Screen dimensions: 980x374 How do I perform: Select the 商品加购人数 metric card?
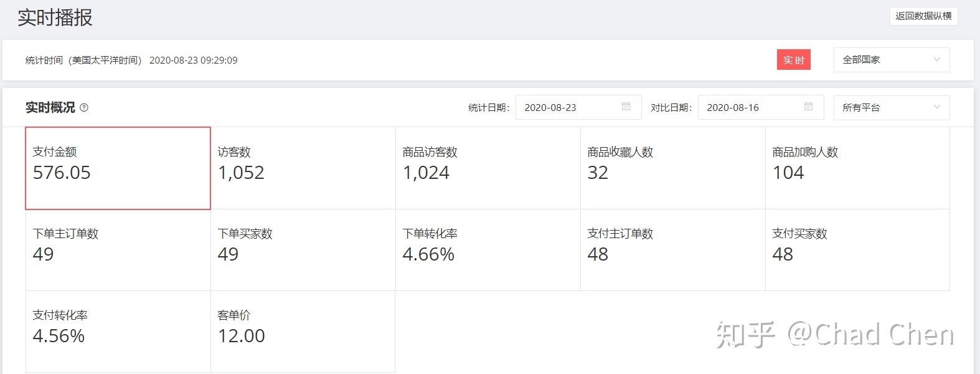coord(857,168)
